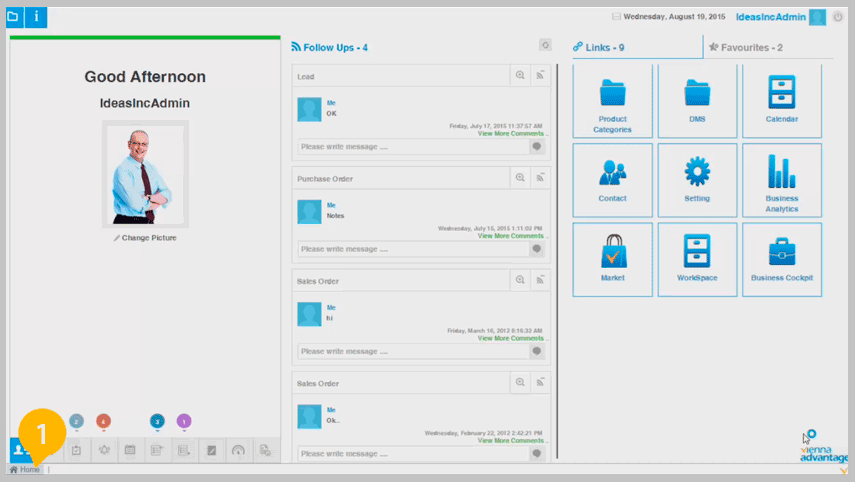
Task: Click the 'Lead' follow-up title
Action: 305,76
